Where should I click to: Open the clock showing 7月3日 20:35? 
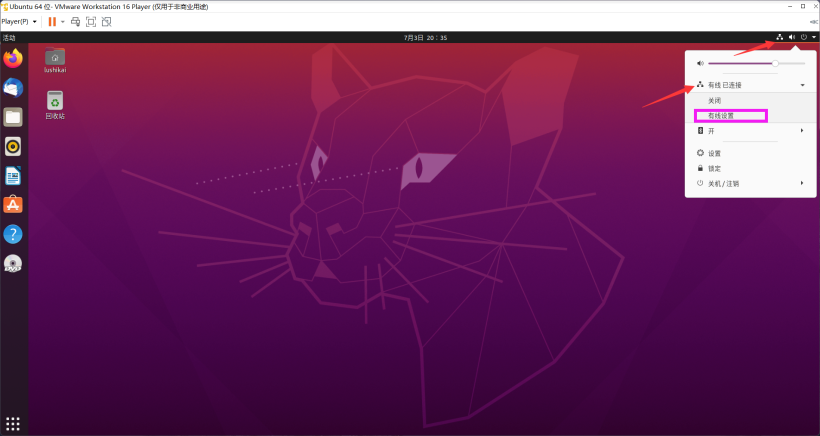426,38
